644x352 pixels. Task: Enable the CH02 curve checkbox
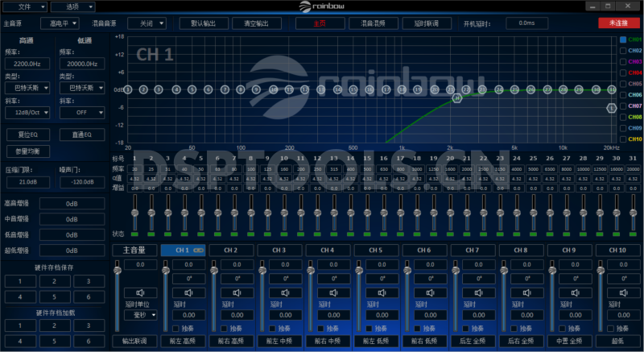tap(622, 51)
